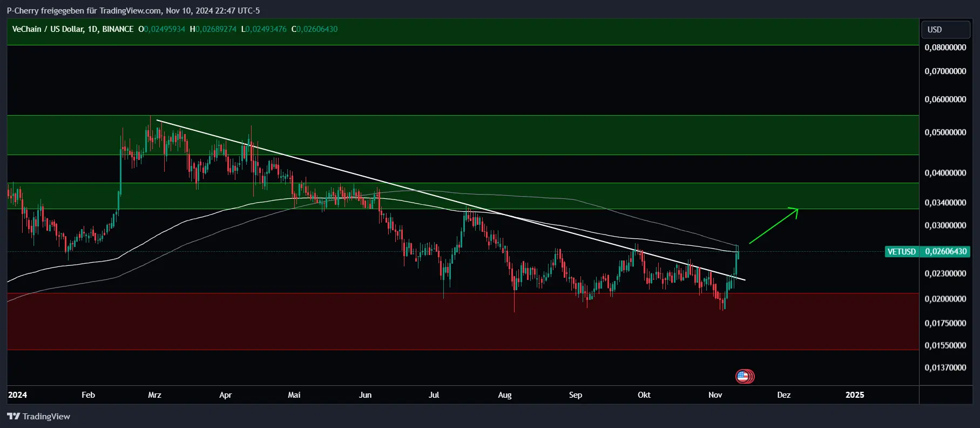
Task: Click the Mai label on time axis
Action: point(294,395)
